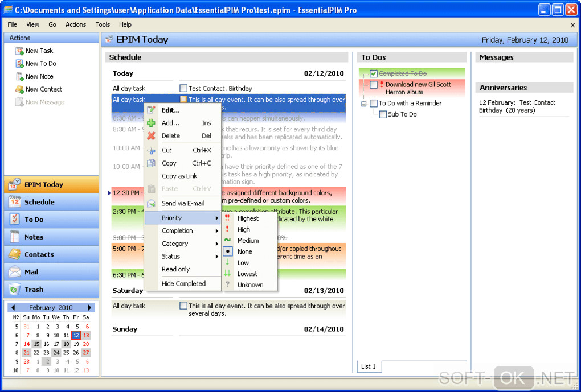
Task: Check the Test Contact. Birthday task checkbox
Action: tap(183, 88)
